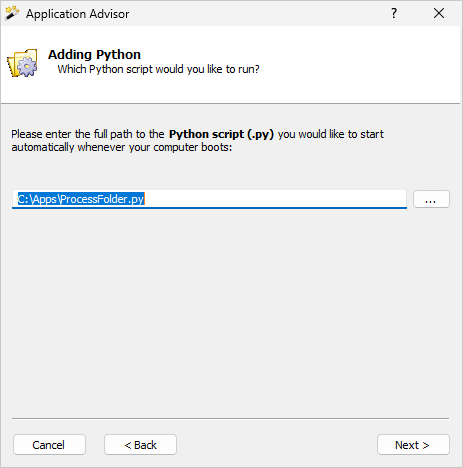Cancel the Application Advisor wizard
This screenshot has height=468, width=463.
pos(49,445)
